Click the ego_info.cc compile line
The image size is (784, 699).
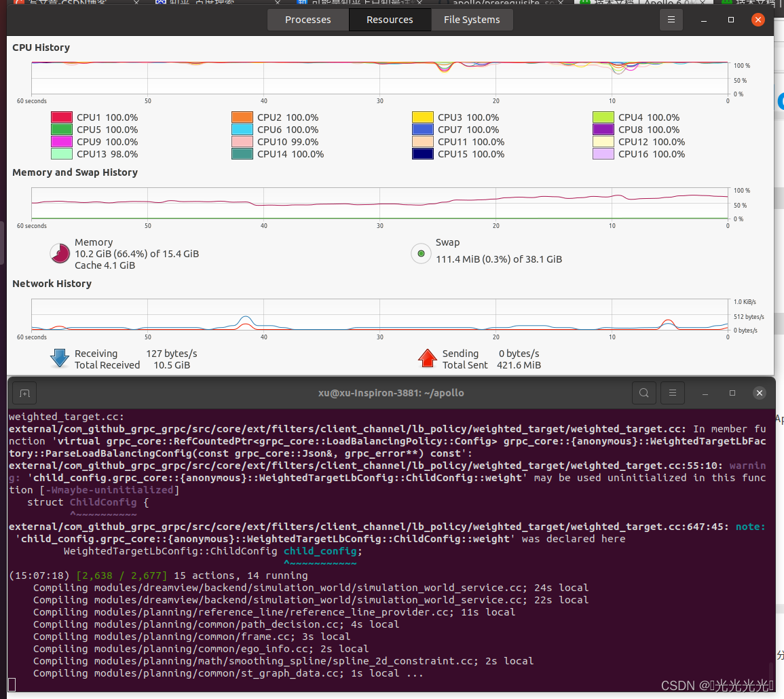(200, 649)
